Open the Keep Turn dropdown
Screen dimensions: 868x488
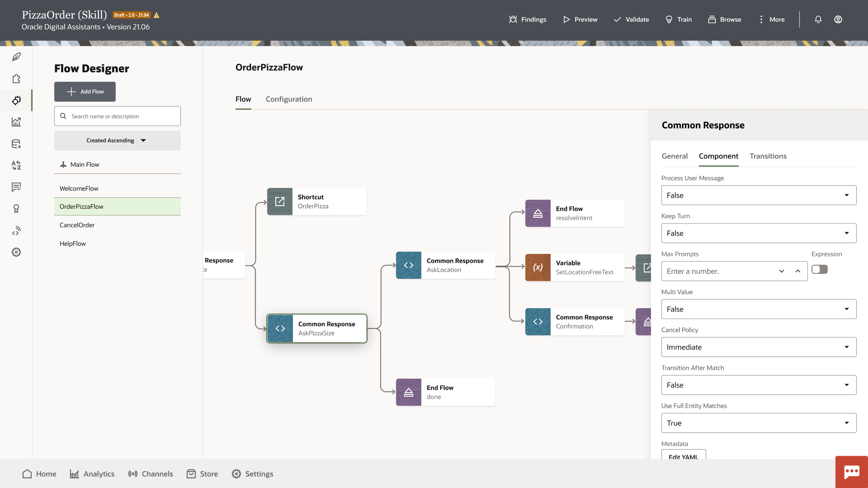click(x=759, y=233)
